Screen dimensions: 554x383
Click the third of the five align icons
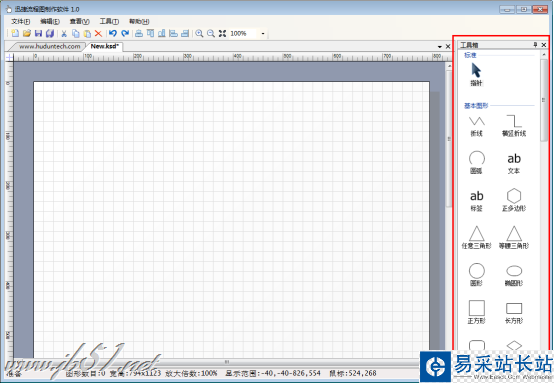(x=162, y=33)
